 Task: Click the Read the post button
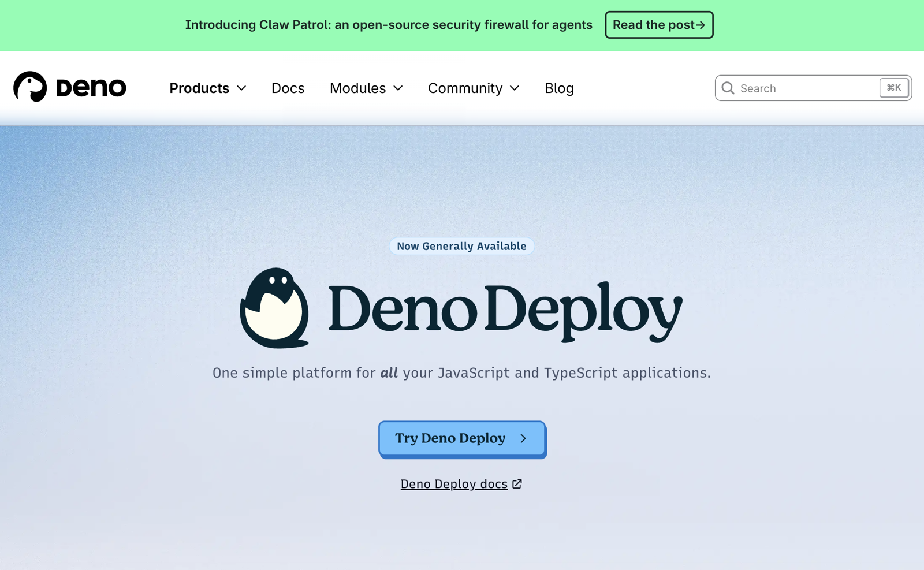click(659, 25)
